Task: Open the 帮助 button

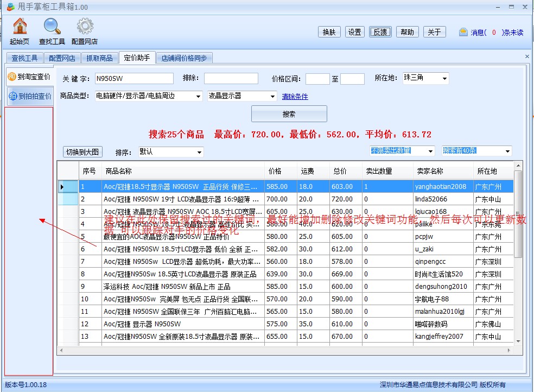Action: coord(408,32)
